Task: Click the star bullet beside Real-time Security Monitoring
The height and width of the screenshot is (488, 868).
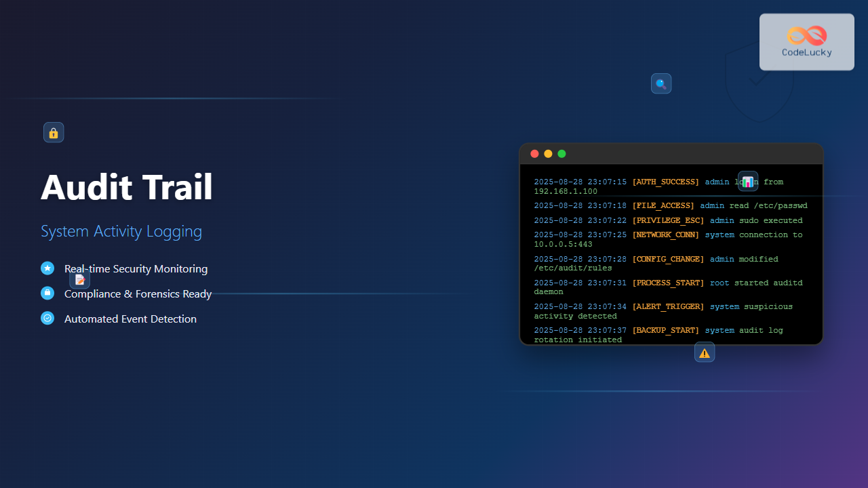Action: click(x=47, y=268)
